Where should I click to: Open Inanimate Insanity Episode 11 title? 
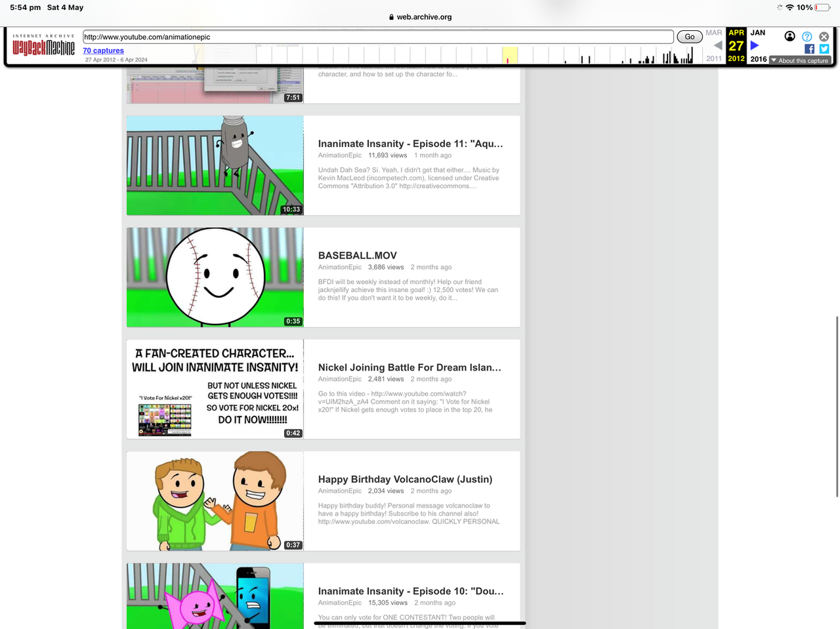point(411,144)
